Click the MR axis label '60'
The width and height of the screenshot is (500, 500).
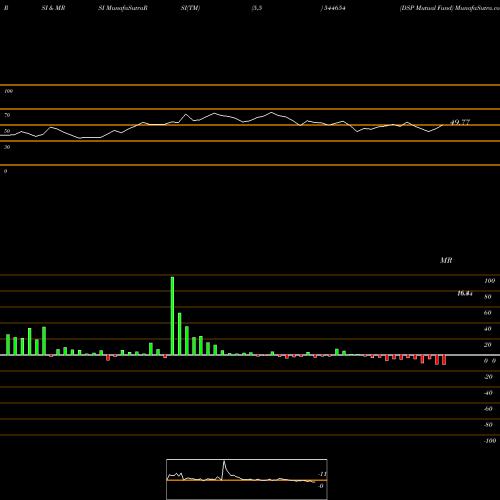(x=488, y=313)
